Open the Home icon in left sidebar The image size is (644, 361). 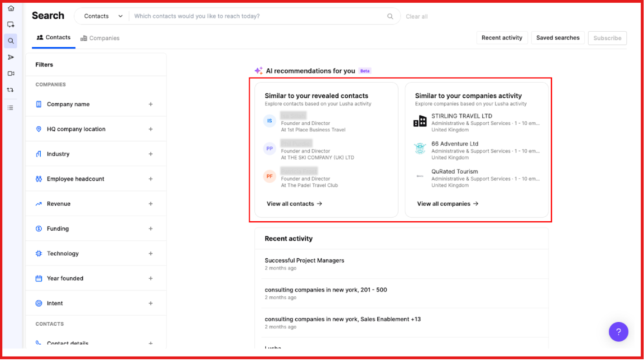(11, 8)
